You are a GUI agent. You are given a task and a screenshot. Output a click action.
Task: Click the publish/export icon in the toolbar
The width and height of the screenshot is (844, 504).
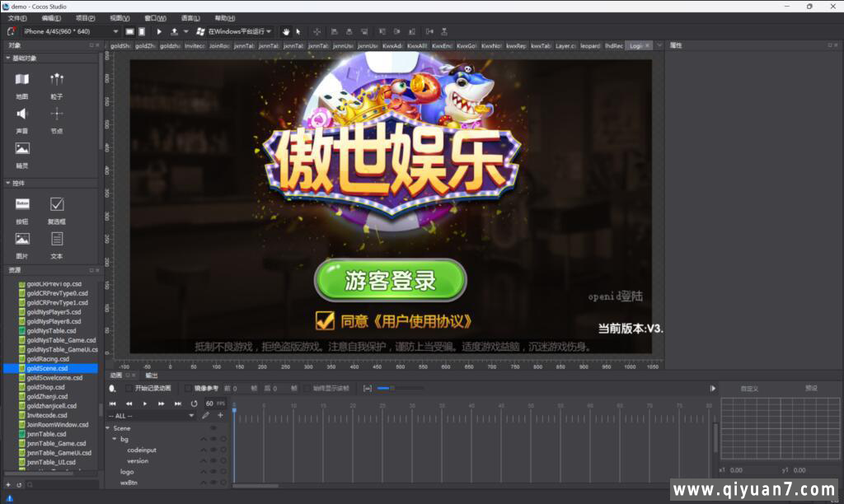coord(176,32)
